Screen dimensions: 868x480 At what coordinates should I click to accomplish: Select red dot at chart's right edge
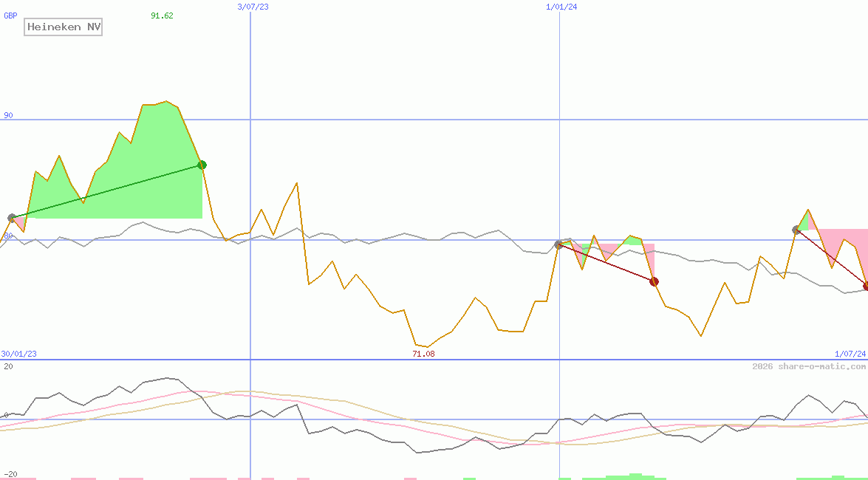[x=866, y=286]
